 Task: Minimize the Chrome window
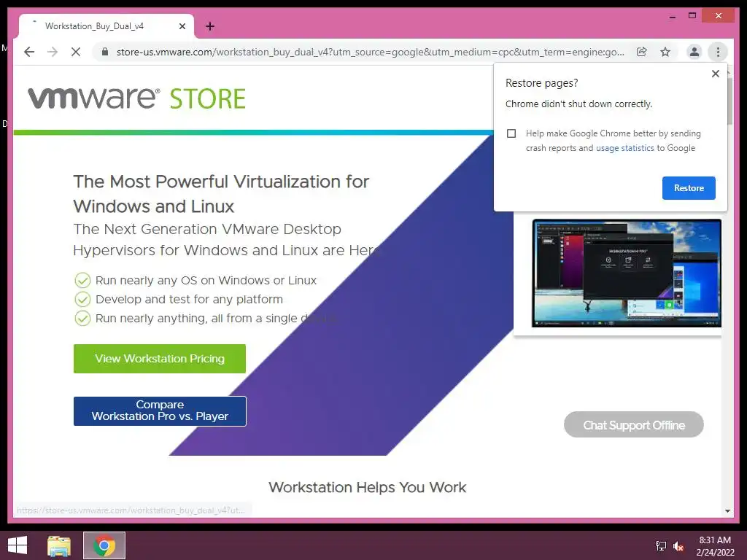pyautogui.click(x=672, y=16)
